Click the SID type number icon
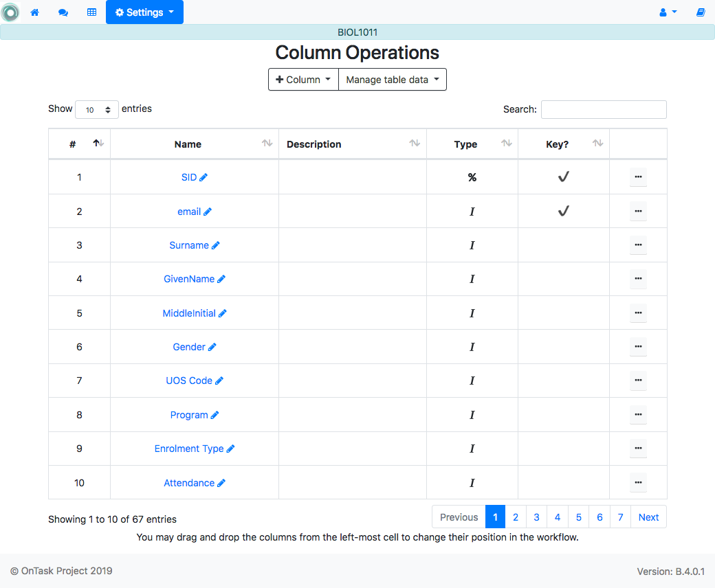This screenshot has height=588, width=715. pos(472,177)
